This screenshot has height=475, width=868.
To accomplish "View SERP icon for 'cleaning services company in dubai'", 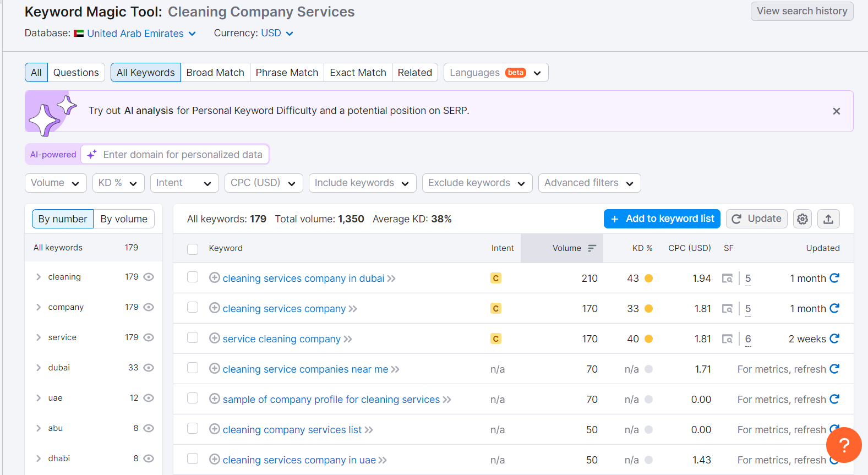I will tap(727, 279).
